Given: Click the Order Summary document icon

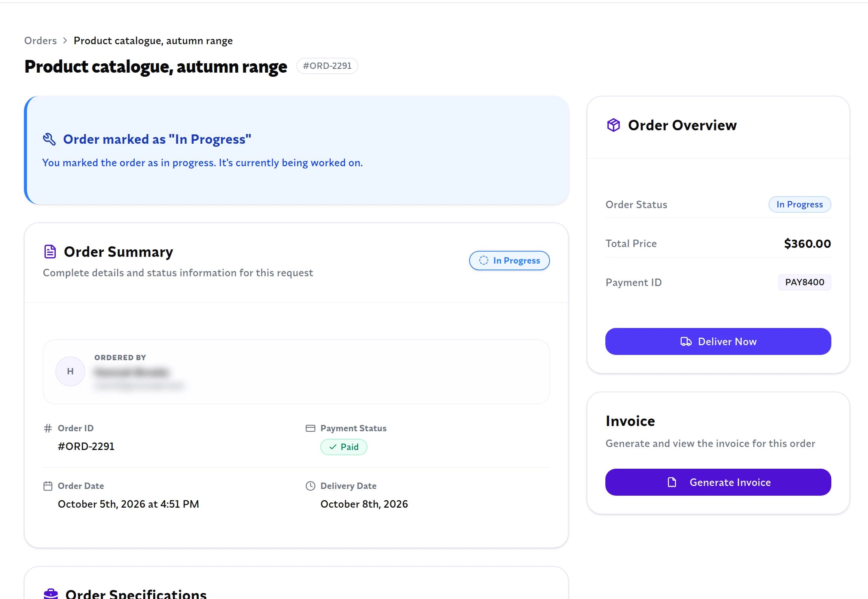Looking at the screenshot, I should pyautogui.click(x=50, y=252).
